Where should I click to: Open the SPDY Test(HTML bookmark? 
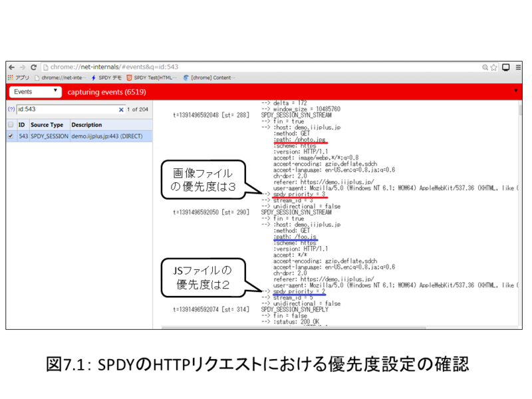tap(152, 78)
